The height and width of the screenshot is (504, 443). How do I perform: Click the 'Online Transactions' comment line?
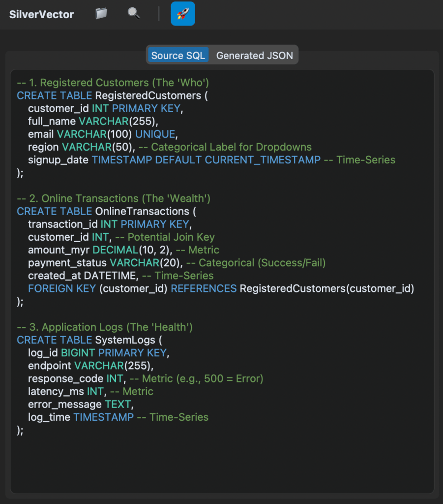click(114, 198)
